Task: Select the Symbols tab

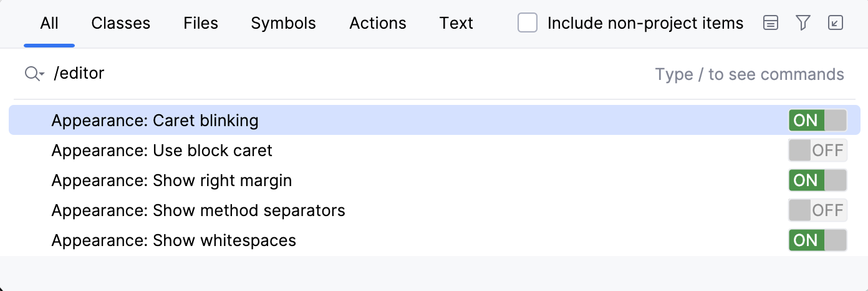Action: click(283, 24)
